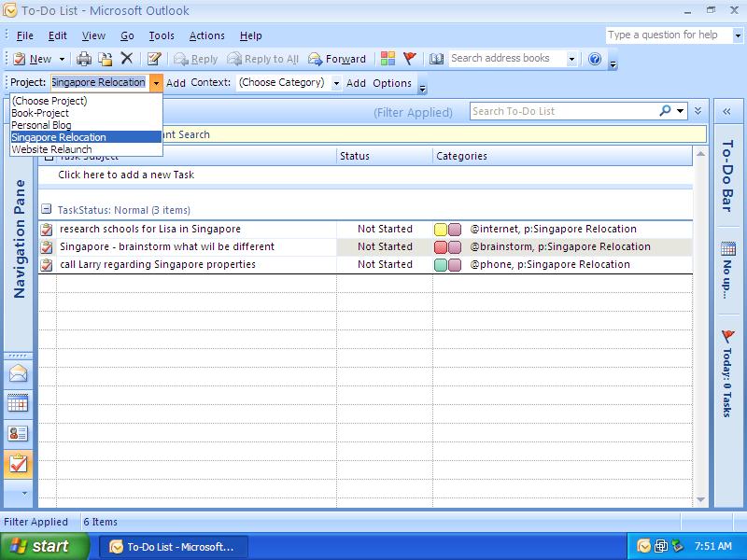Select Book-Project from project list
The image size is (747, 560).
coord(86,113)
